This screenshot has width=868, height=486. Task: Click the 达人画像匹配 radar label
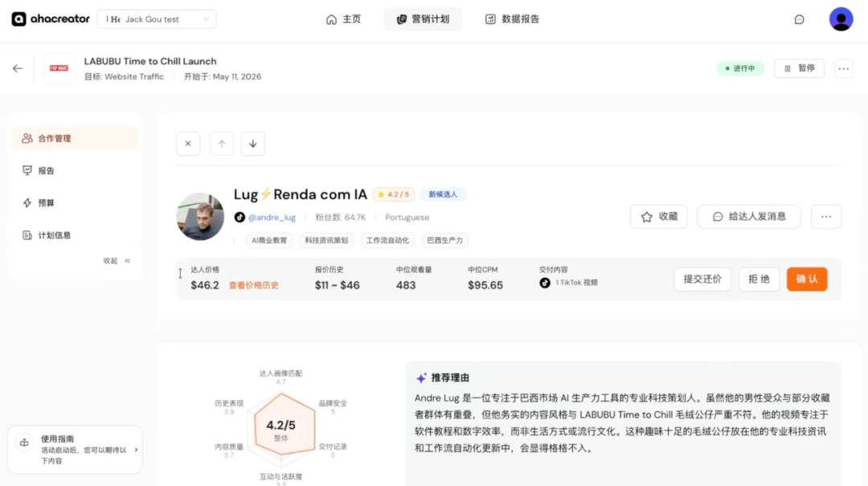coord(281,374)
